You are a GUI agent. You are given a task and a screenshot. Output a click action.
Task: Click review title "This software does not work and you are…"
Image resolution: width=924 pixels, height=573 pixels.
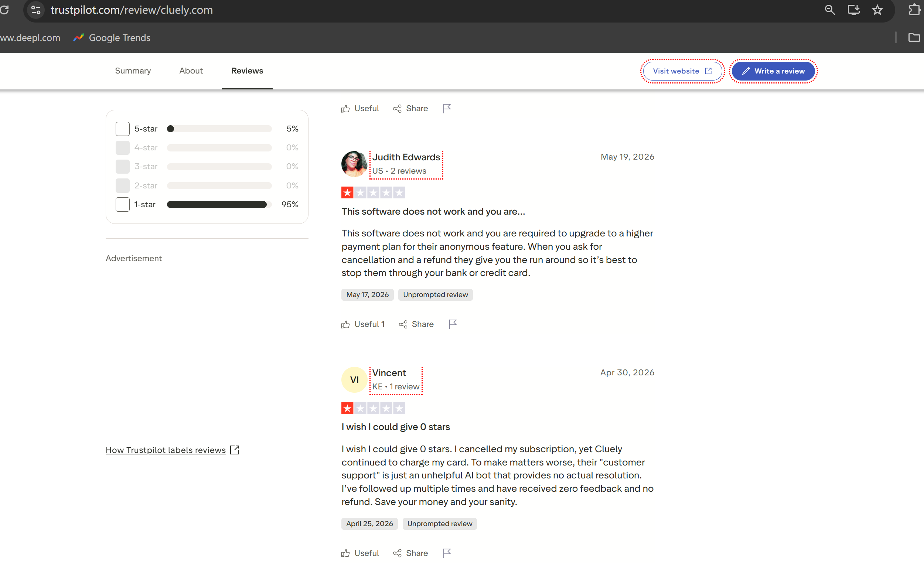[x=433, y=211]
